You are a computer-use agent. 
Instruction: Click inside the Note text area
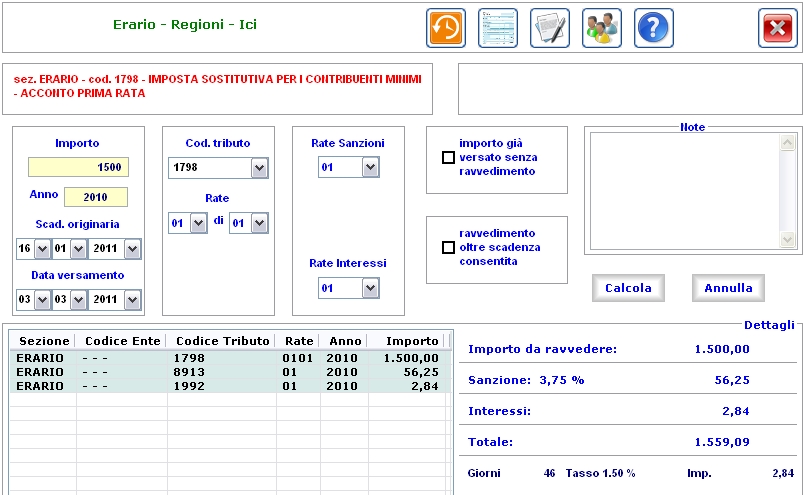coord(684,191)
